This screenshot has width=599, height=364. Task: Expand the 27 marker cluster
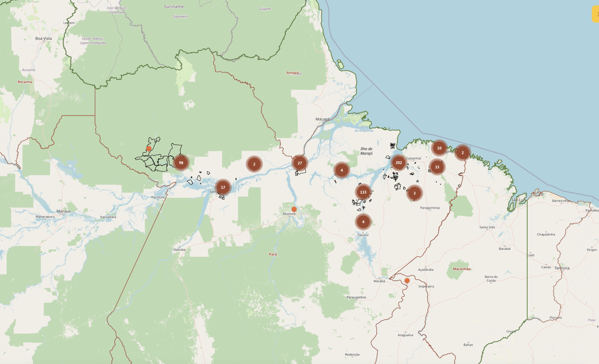click(x=299, y=163)
